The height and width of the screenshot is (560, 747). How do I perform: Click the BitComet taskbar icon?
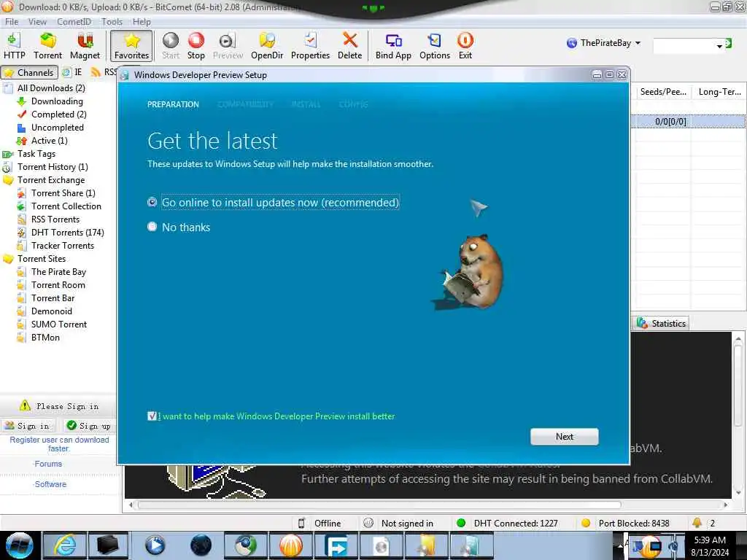291,545
